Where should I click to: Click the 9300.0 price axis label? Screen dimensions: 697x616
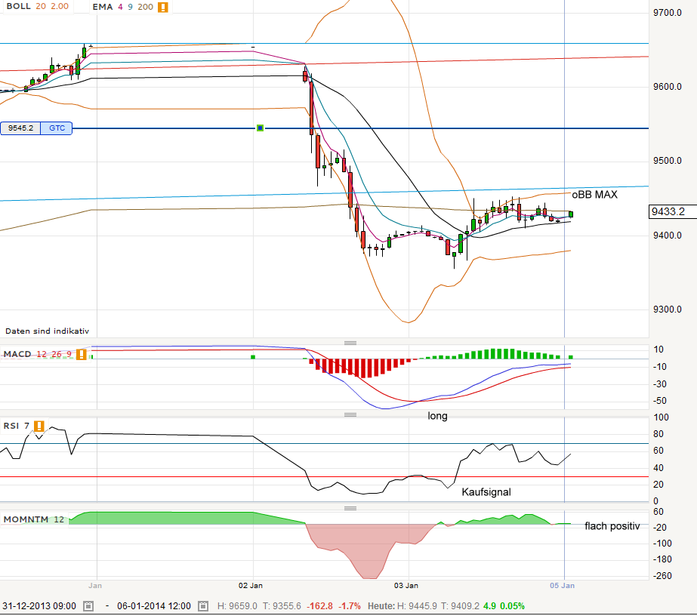[668, 310]
